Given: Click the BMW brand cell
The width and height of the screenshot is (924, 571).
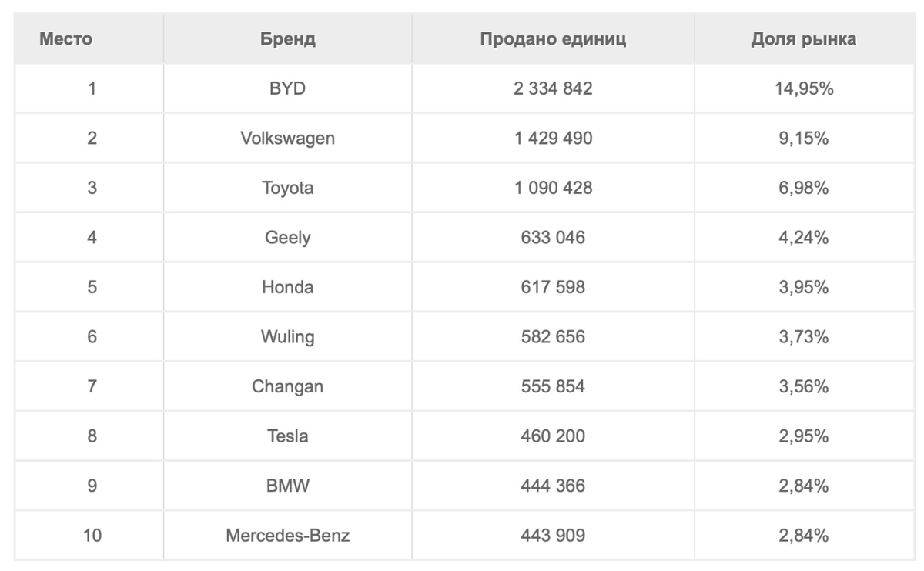Looking at the screenshot, I should pyautogui.click(x=287, y=486).
